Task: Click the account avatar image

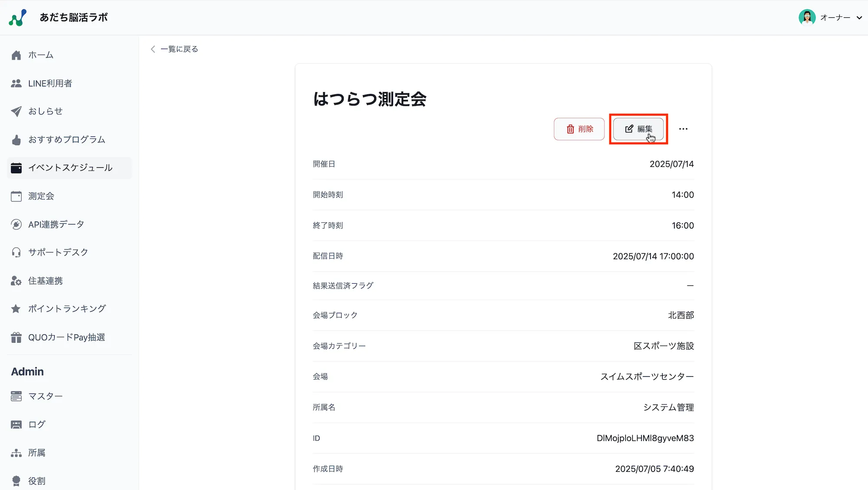Action: [x=806, y=17]
